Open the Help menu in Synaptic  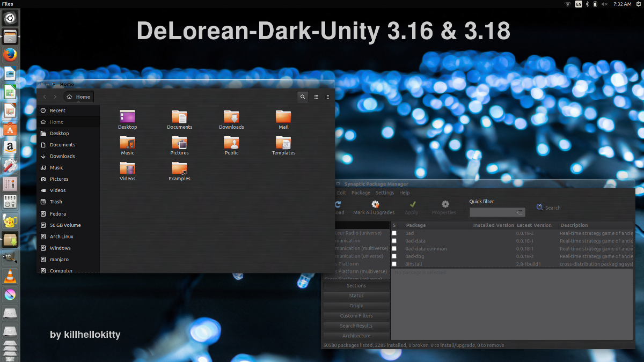[x=405, y=193]
